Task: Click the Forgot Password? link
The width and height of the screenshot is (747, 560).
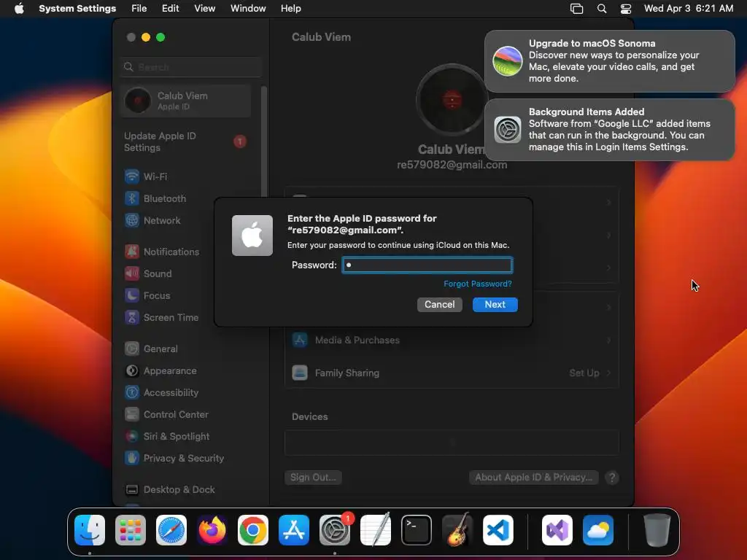Action: click(477, 284)
